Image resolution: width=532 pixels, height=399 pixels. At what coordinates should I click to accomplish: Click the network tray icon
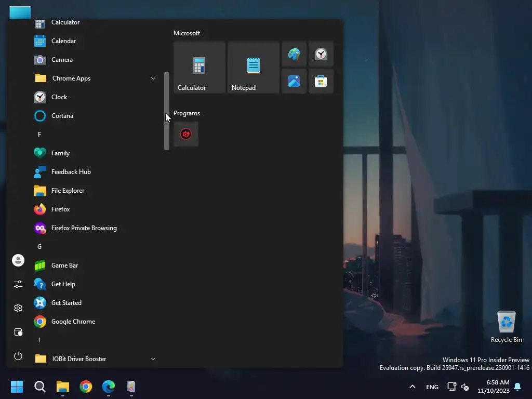point(451,387)
